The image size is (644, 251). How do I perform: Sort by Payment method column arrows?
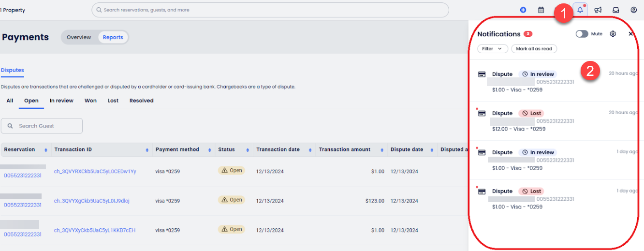210,150
